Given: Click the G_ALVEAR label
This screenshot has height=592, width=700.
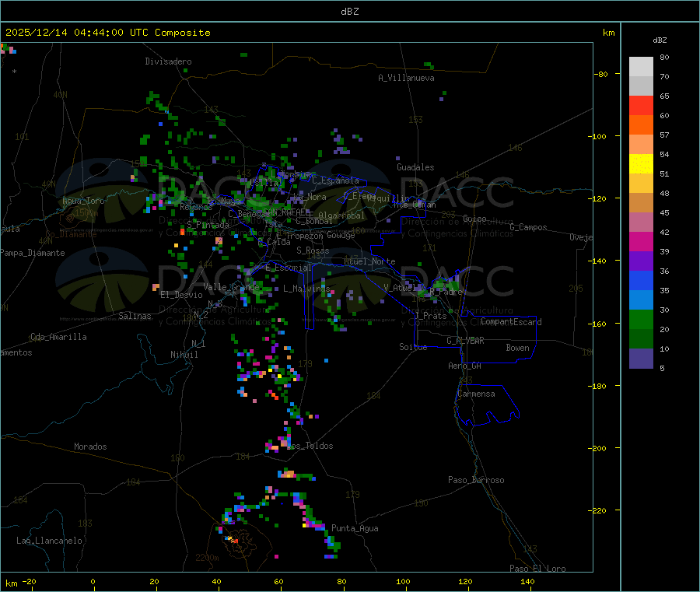Looking at the screenshot, I should pos(465,341).
